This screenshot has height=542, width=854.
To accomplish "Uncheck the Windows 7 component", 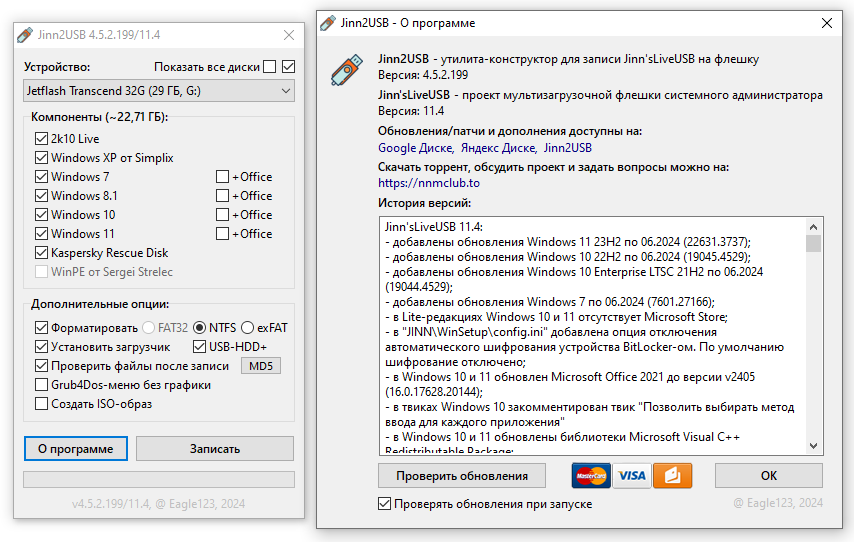I will pos(41,176).
